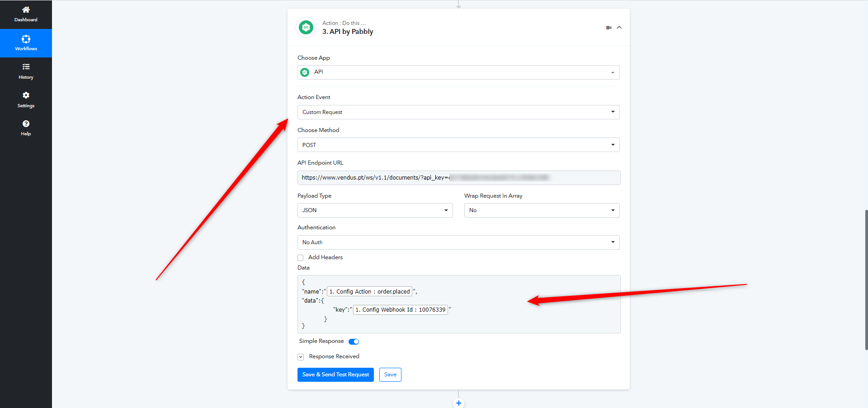The width and height of the screenshot is (868, 408).
Task: Click inside the Data JSON editor
Action: tap(459, 304)
